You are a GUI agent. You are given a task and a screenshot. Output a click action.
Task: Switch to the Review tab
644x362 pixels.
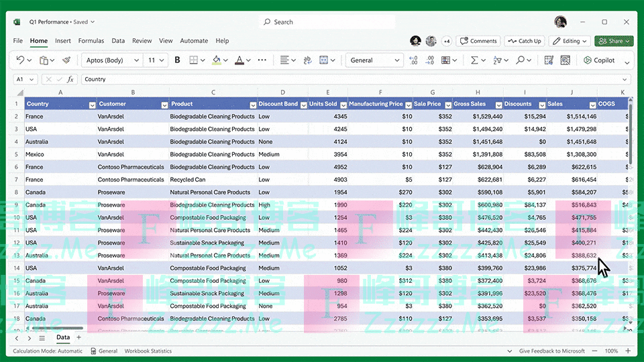click(x=142, y=41)
